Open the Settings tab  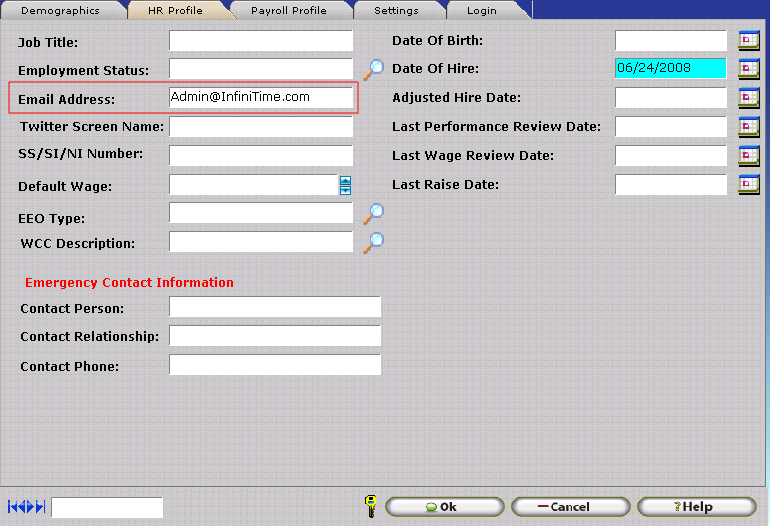coord(396,11)
